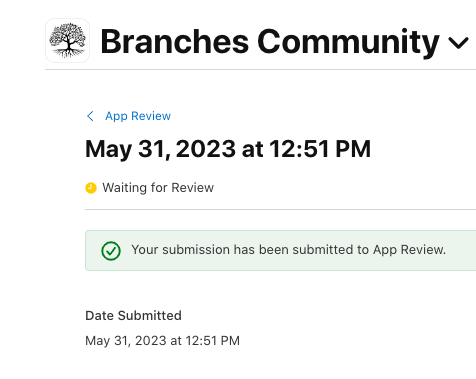Screen dimensions: 476x379
Task: Click the word Community in the app title
Action: pos(348,42)
